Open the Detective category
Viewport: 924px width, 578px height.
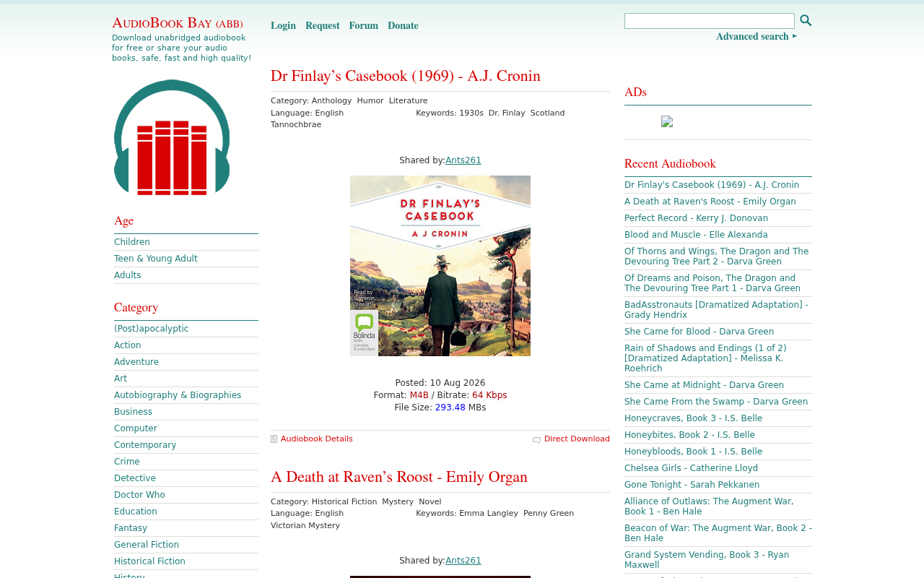coord(135,478)
